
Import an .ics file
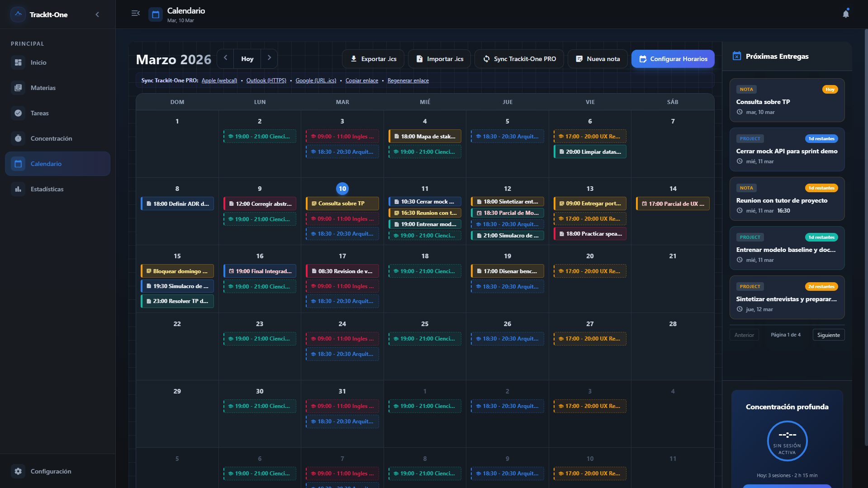click(440, 59)
